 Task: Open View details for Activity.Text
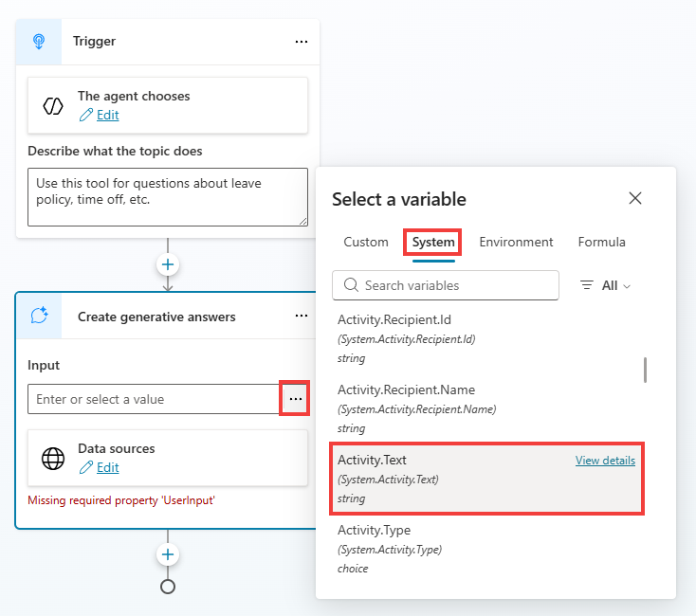point(605,461)
